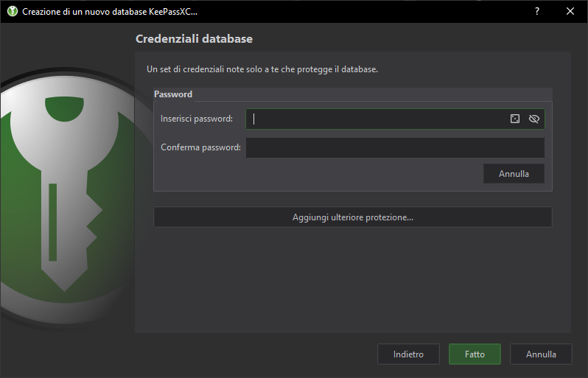Viewport: 588px width, 378px height.
Task: Close the database creation wizard window
Action: pyautogui.click(x=570, y=12)
